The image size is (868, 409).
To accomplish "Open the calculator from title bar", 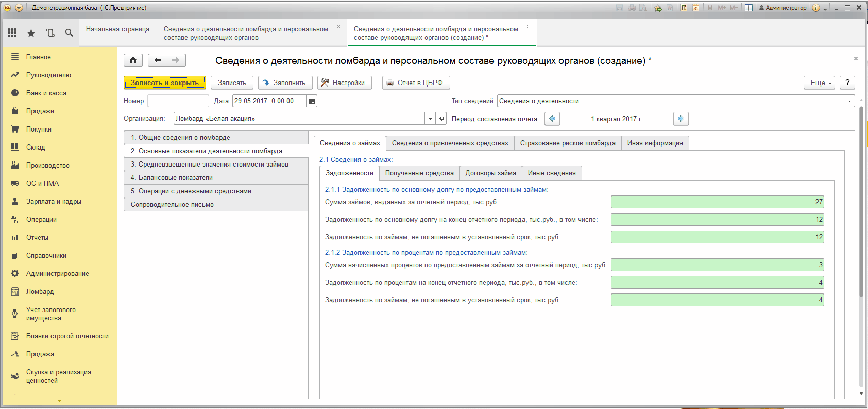I will 684,8.
